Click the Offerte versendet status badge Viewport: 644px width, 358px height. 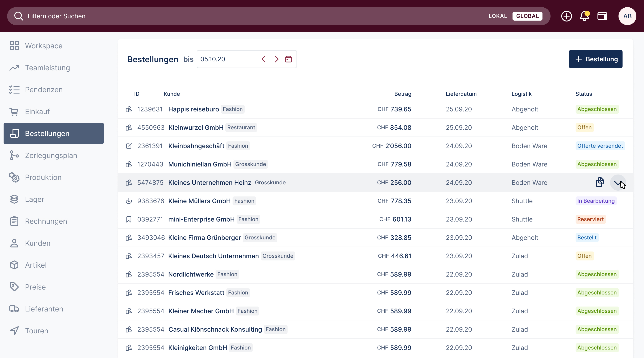click(x=600, y=146)
